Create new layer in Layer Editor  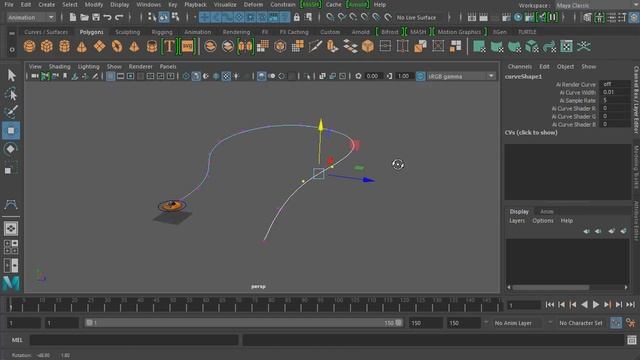coord(611,231)
